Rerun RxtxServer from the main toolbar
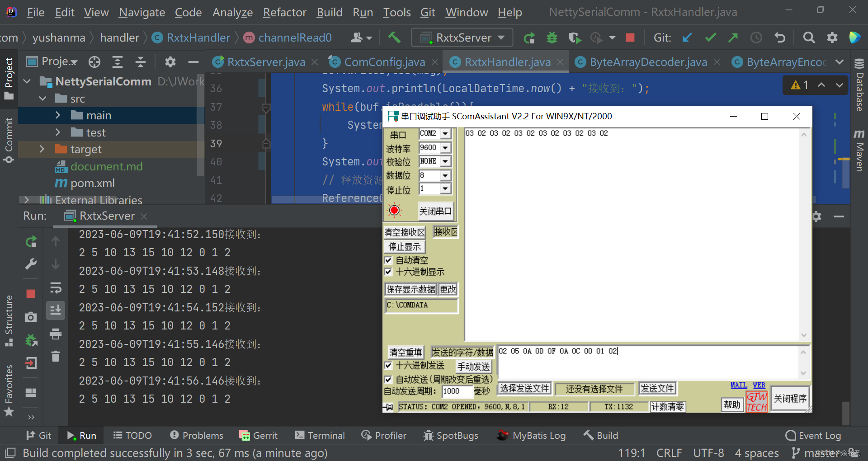868x461 pixels. (529, 38)
